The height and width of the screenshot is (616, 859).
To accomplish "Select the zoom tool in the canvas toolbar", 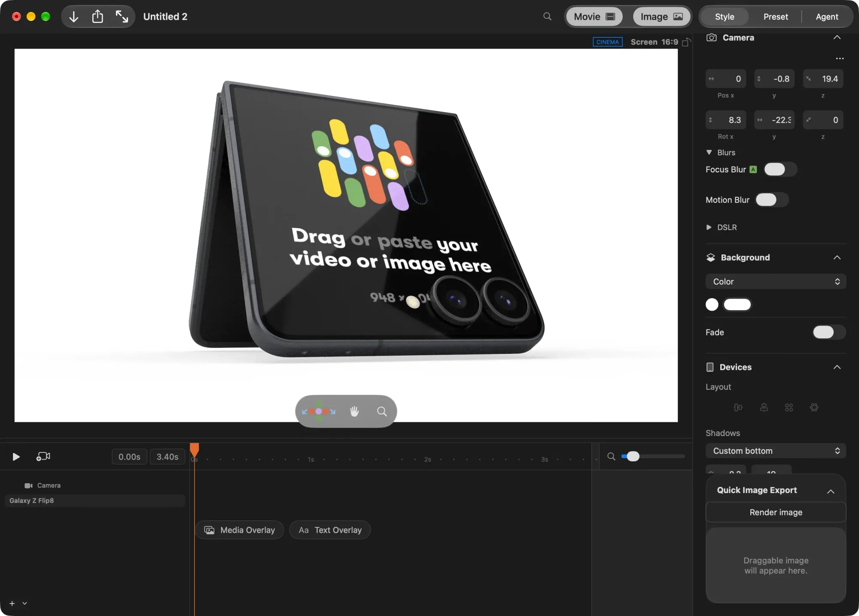I will (x=382, y=411).
